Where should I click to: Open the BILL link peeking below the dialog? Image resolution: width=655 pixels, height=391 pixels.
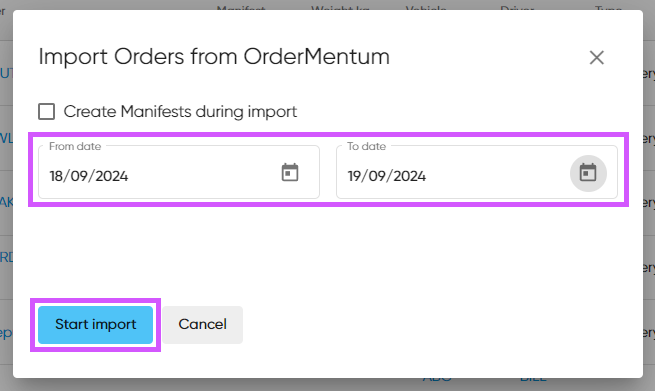(533, 379)
